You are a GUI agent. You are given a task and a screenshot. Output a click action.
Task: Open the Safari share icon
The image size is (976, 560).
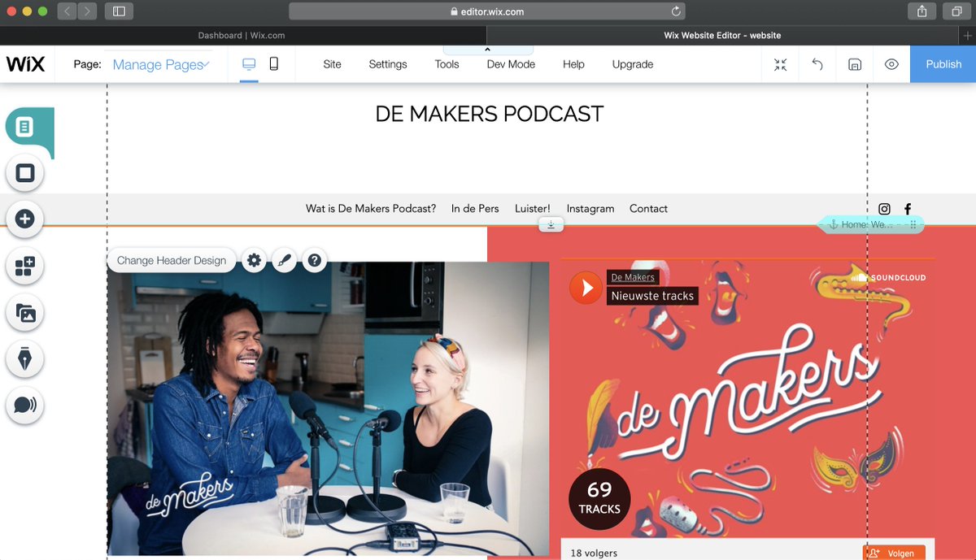pyautogui.click(x=922, y=11)
